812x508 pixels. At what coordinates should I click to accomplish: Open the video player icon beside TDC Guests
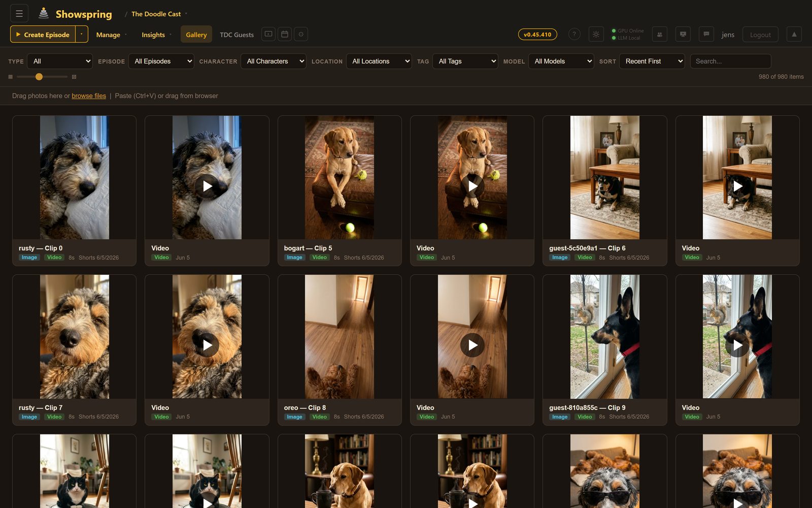coord(268,34)
